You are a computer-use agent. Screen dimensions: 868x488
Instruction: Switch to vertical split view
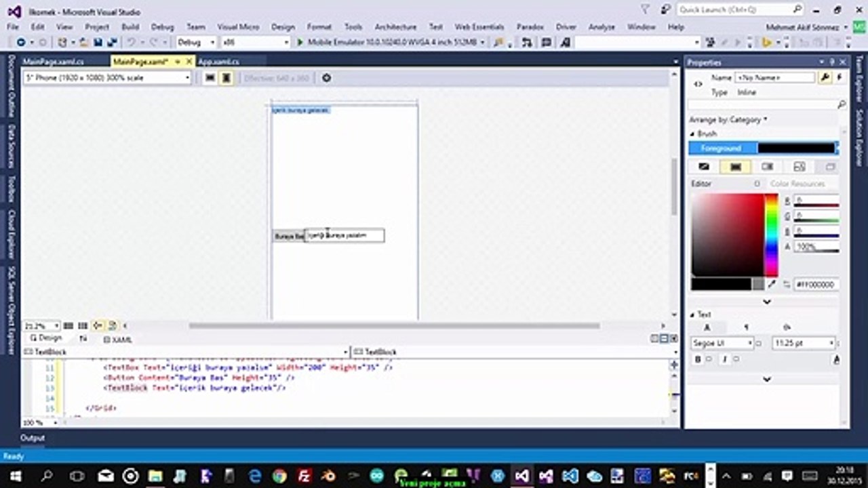tap(655, 339)
